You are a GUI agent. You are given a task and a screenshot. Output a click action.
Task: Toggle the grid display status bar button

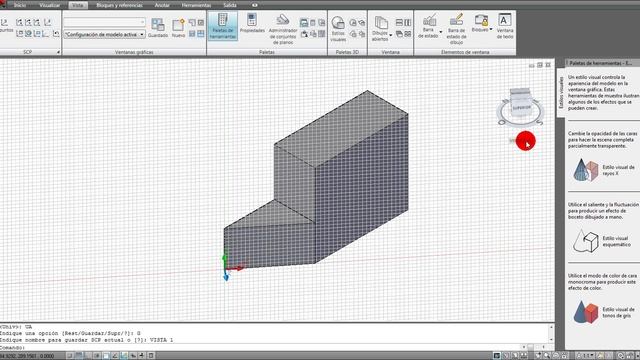(79, 356)
